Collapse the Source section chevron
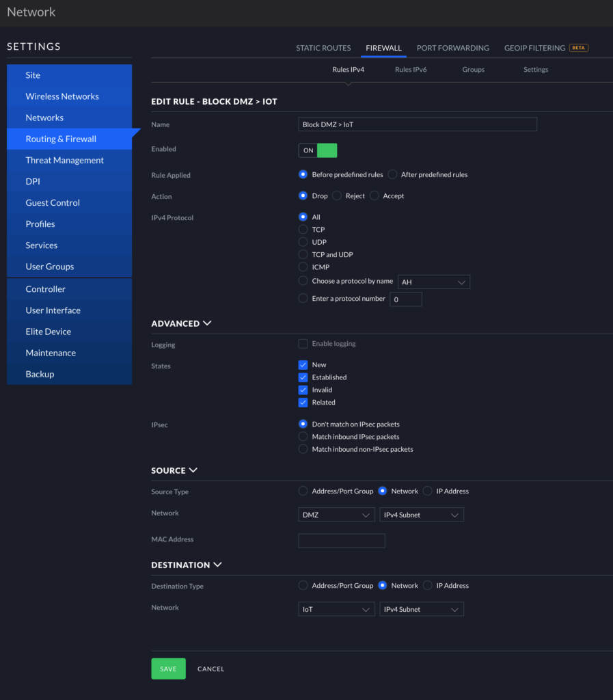 tap(193, 470)
